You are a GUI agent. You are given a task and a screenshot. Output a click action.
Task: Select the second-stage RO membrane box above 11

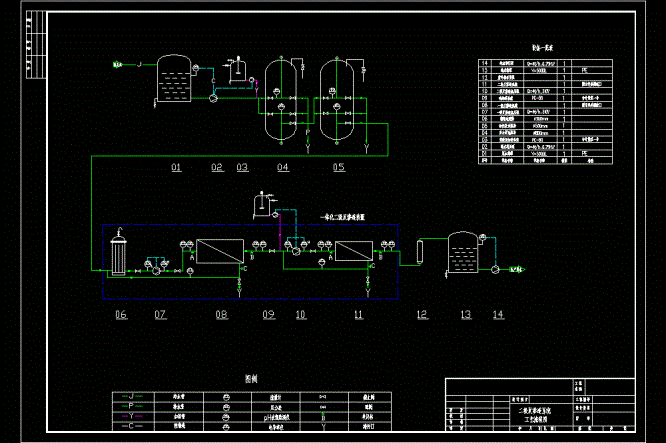(354, 251)
